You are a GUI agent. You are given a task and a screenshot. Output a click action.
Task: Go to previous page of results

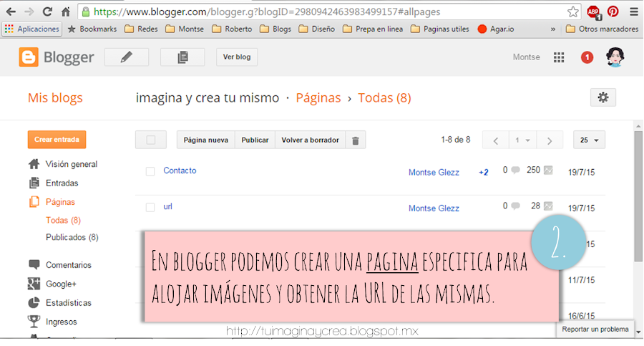point(496,140)
